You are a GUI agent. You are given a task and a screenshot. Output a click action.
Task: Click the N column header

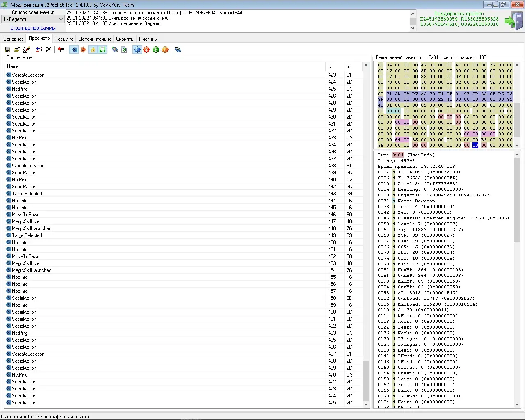(335, 66)
